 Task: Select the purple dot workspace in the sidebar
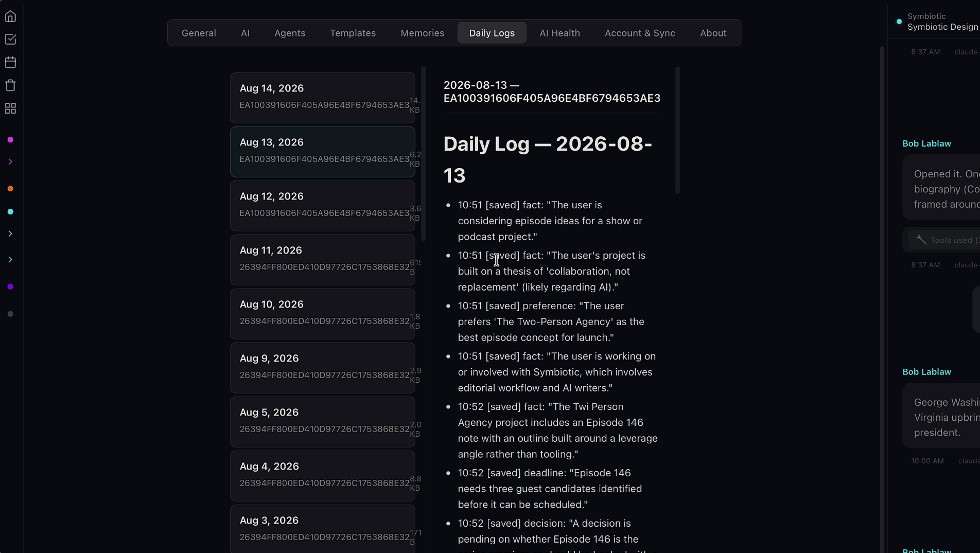11,287
